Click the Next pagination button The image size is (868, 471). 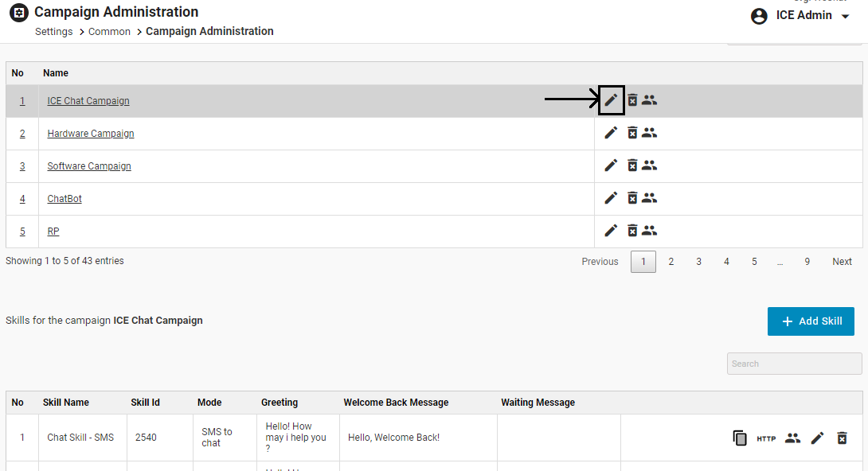point(842,262)
